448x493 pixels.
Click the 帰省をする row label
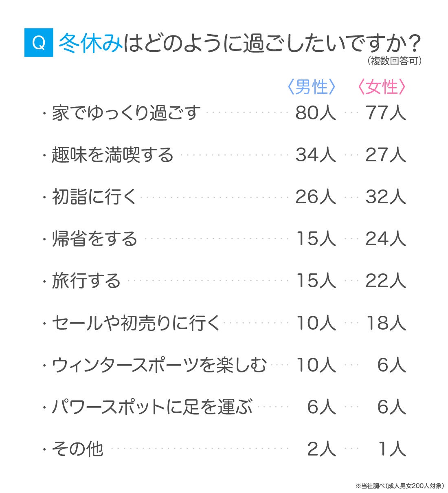coord(94,239)
